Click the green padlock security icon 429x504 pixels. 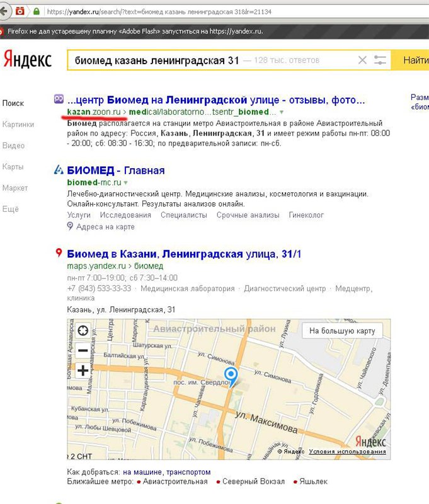click(37, 11)
